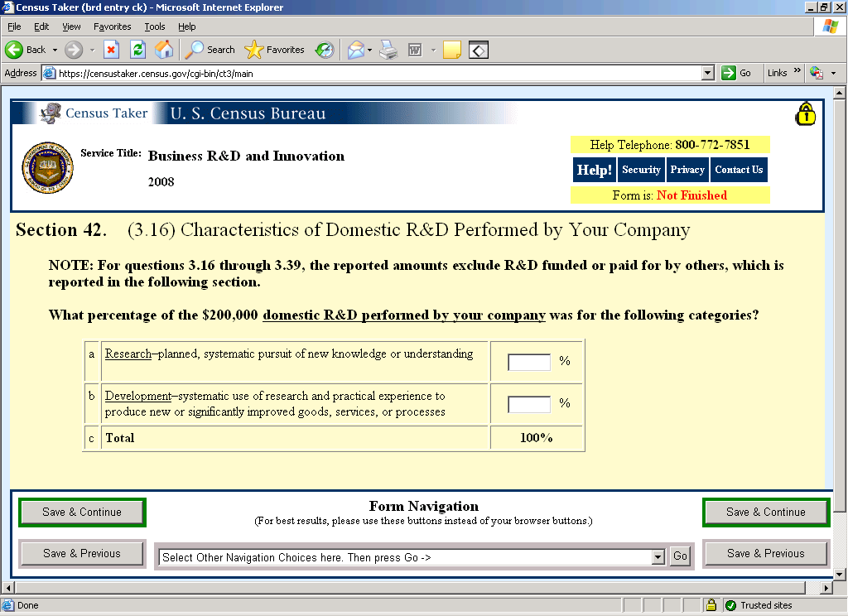Expand the address bar URL dropdown
Viewport: 848px width, 616px height.
707,73
